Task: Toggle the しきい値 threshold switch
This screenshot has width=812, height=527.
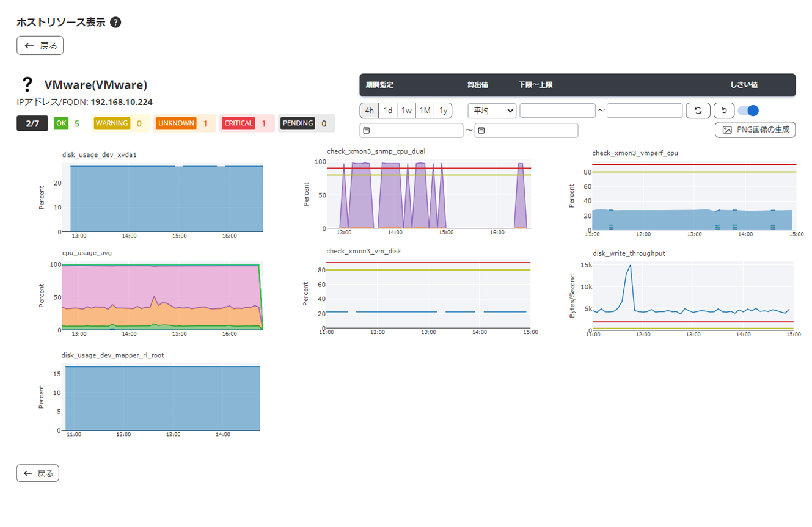Action: click(748, 111)
